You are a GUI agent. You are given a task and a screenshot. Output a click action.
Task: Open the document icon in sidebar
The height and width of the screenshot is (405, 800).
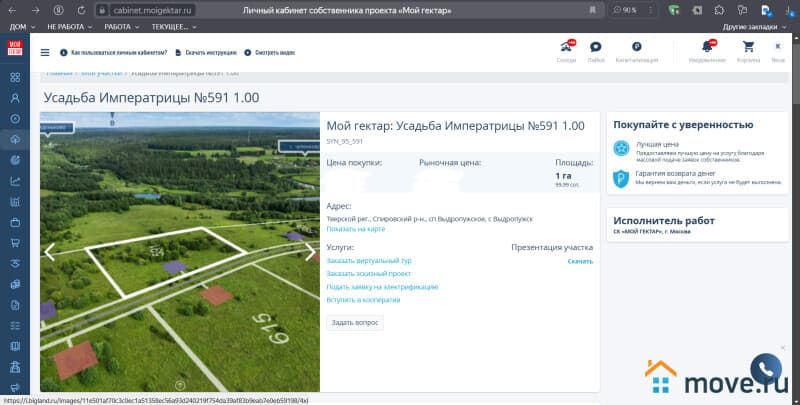pos(15,305)
